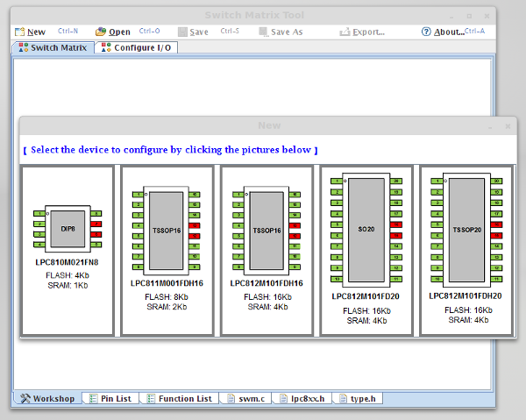Viewport: 526px width, 420px height.
Task: Click the swm.c file icon
Action: (231, 399)
